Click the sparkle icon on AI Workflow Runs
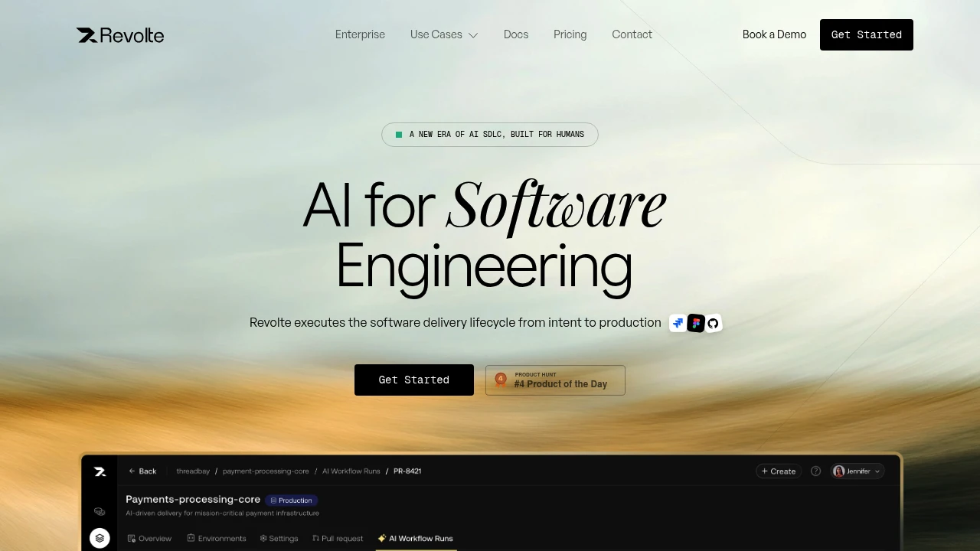The height and width of the screenshot is (551, 980). 381,538
